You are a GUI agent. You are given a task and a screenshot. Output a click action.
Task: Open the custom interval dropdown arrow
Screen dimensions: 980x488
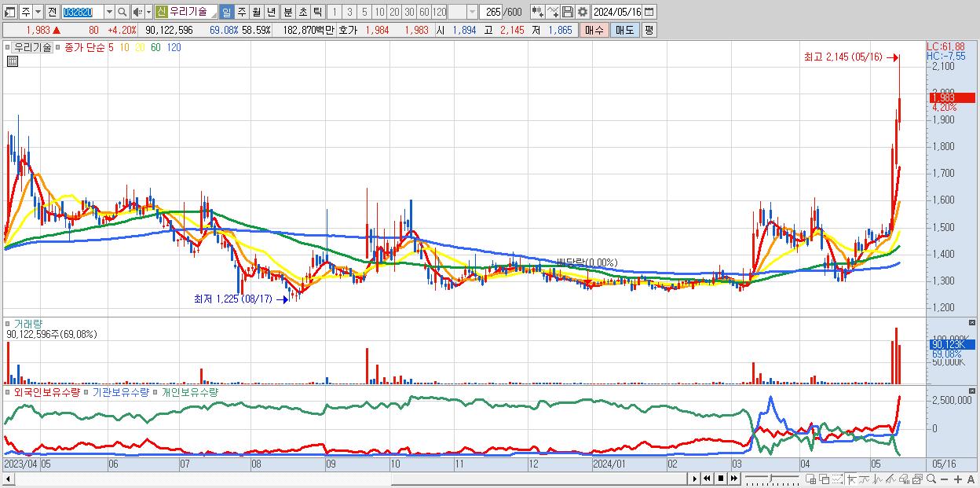pyautogui.click(x=473, y=12)
